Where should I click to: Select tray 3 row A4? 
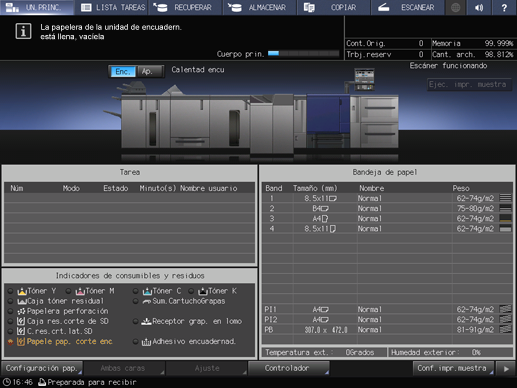point(387,219)
